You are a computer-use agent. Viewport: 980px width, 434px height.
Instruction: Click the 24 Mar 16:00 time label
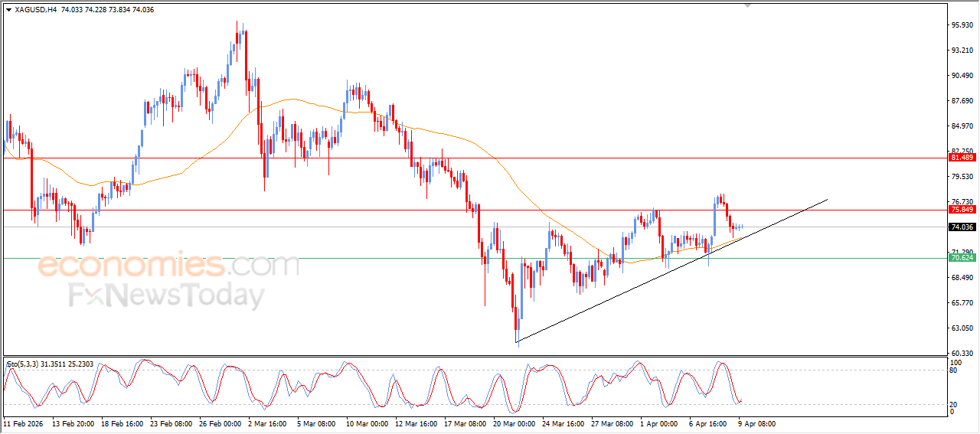pyautogui.click(x=563, y=423)
